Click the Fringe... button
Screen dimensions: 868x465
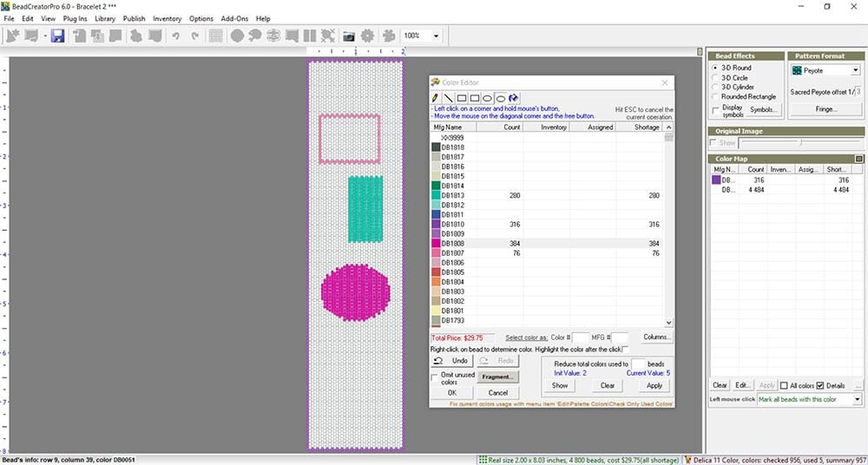pyautogui.click(x=825, y=109)
